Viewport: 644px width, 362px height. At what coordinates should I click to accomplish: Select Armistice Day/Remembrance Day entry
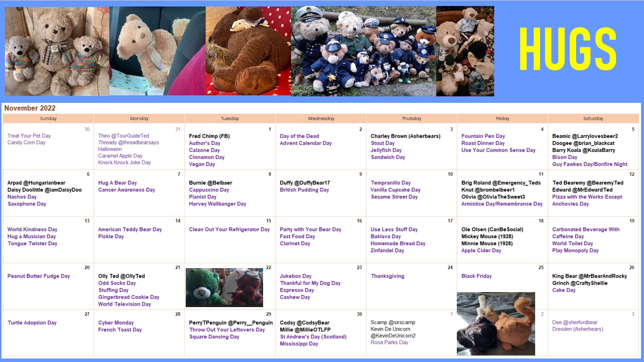coord(502,204)
